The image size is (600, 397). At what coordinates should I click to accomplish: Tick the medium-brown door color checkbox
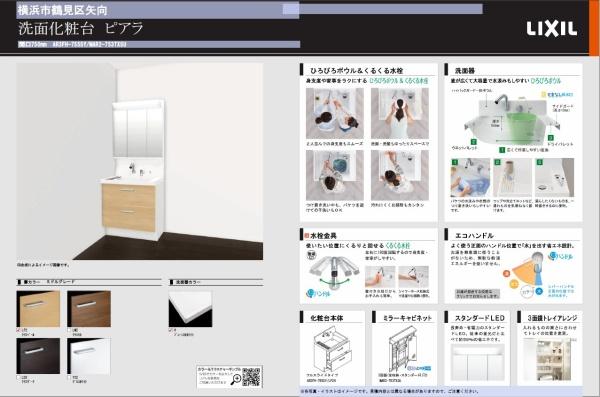[69, 330]
